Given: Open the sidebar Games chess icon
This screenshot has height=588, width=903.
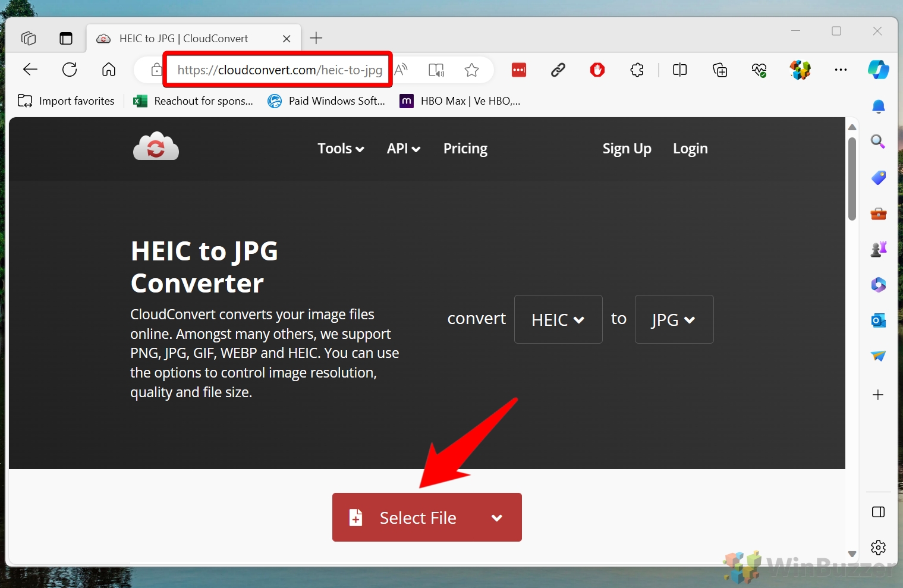Looking at the screenshot, I should tap(878, 249).
